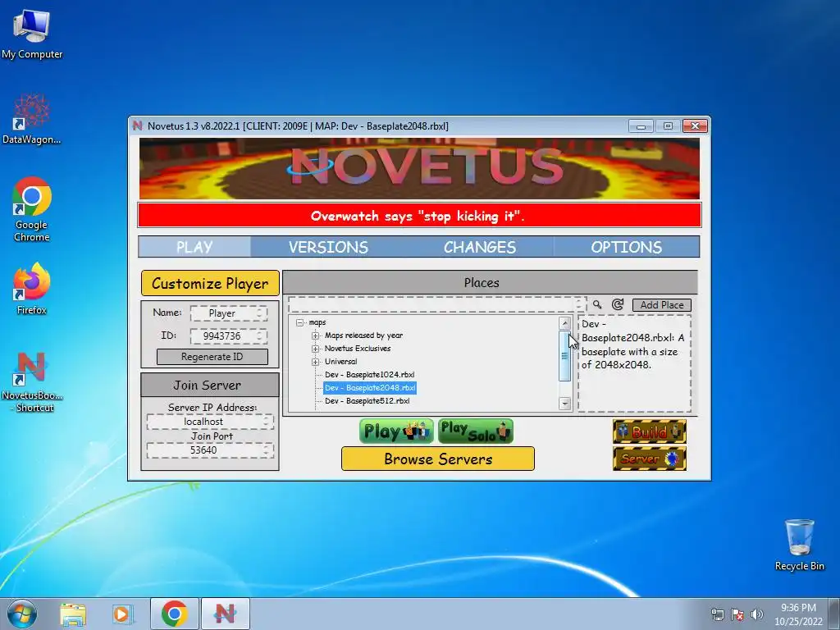Expand the Novetus Exclusives folder
Screen dimensions: 840x630
(x=316, y=349)
